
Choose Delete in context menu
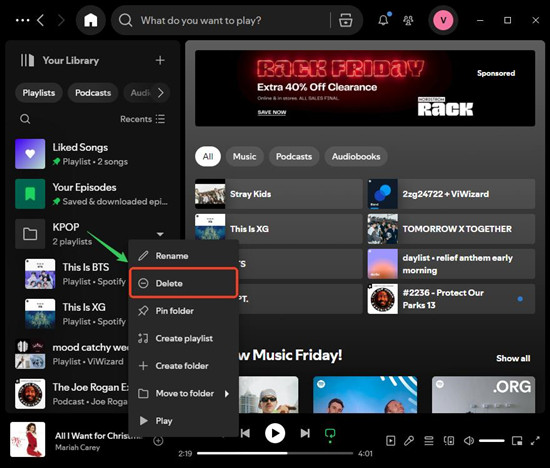[x=183, y=283]
